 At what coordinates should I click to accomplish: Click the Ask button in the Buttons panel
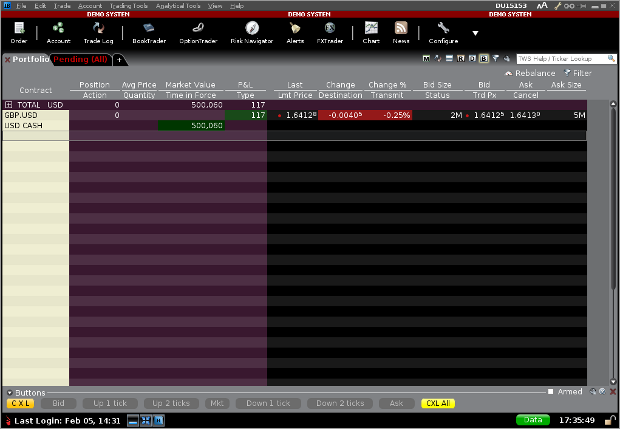[x=396, y=403]
